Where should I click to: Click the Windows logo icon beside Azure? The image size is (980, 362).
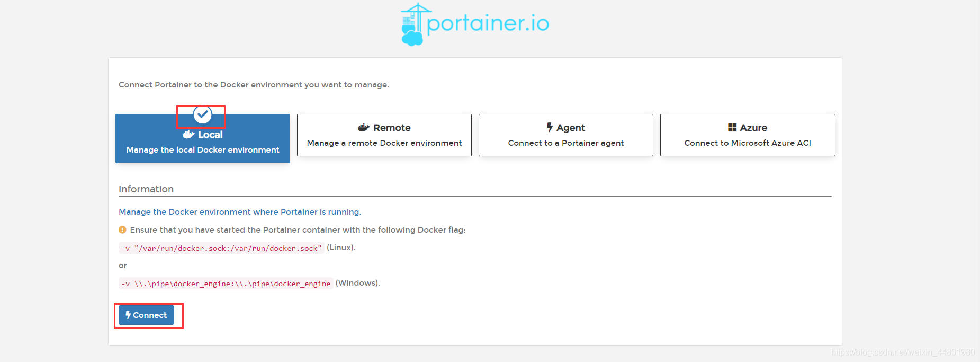click(x=732, y=127)
